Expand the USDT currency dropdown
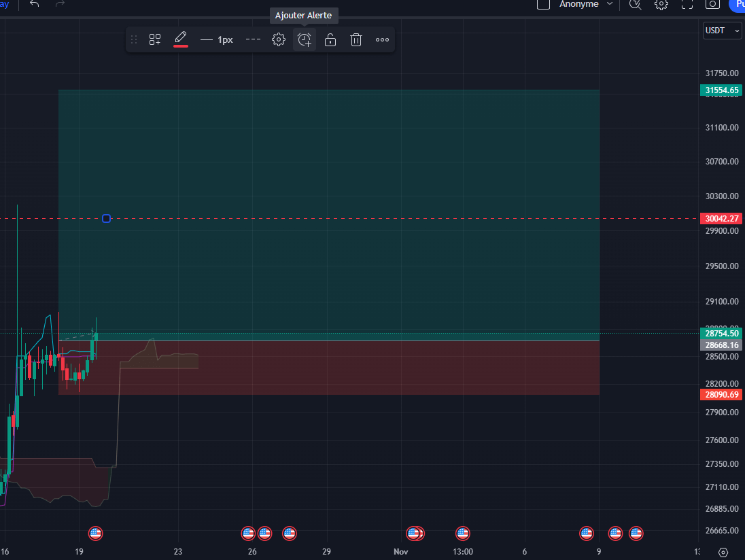 722,31
